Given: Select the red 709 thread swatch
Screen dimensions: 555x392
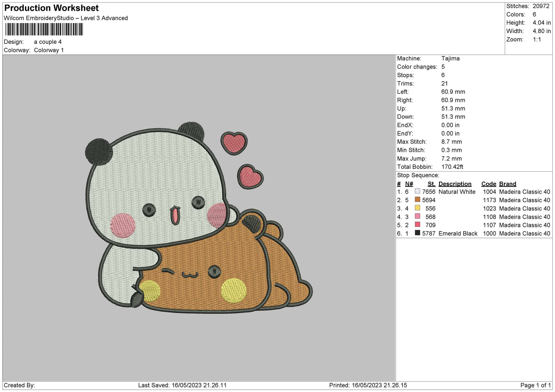Looking at the screenshot, I should click(417, 225).
